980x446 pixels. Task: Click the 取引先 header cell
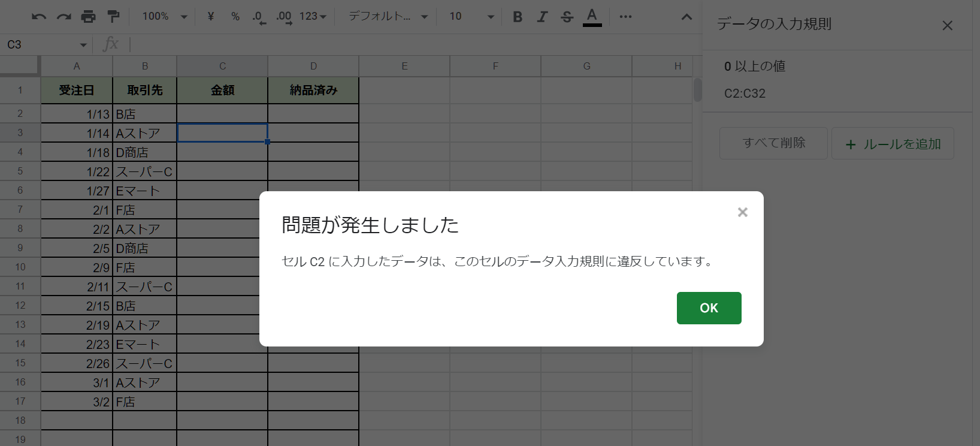pyautogui.click(x=145, y=91)
